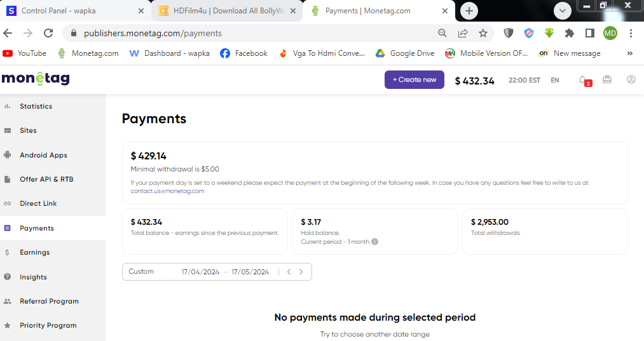This screenshot has height=341, width=644.
Task: Open the green download arrow extension
Action: point(549,33)
